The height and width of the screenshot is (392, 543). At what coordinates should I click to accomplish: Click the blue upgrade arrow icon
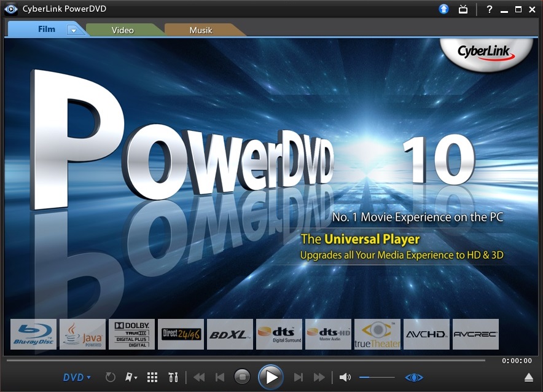click(x=443, y=9)
